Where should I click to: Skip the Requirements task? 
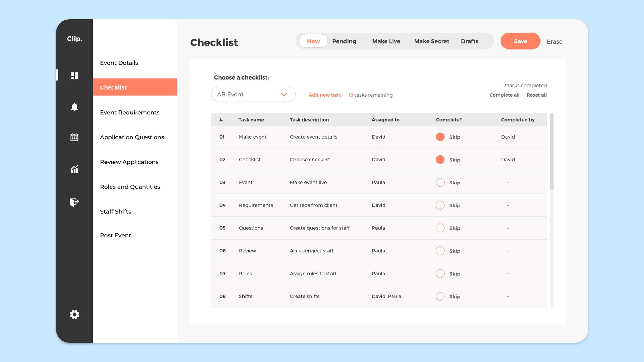click(x=454, y=205)
